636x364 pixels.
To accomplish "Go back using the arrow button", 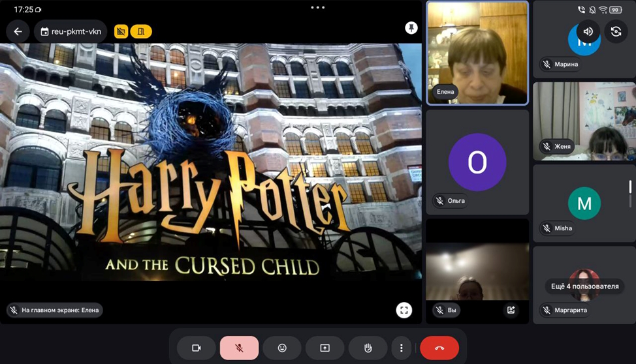I will coord(18,31).
